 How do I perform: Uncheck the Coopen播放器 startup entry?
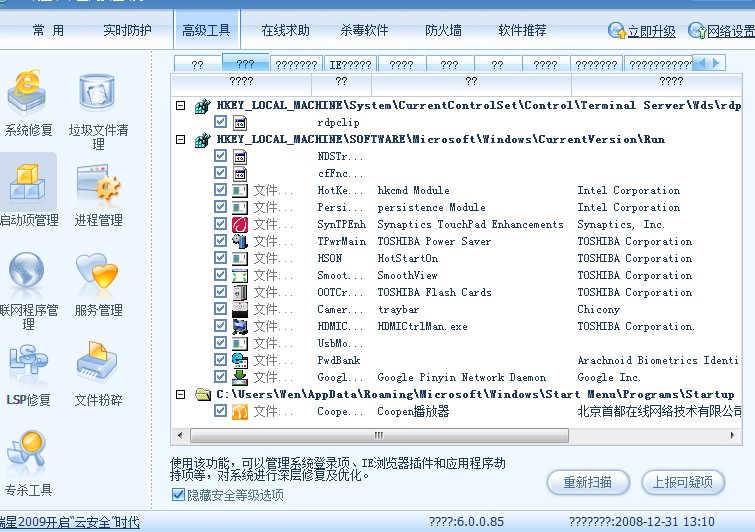[x=221, y=411]
